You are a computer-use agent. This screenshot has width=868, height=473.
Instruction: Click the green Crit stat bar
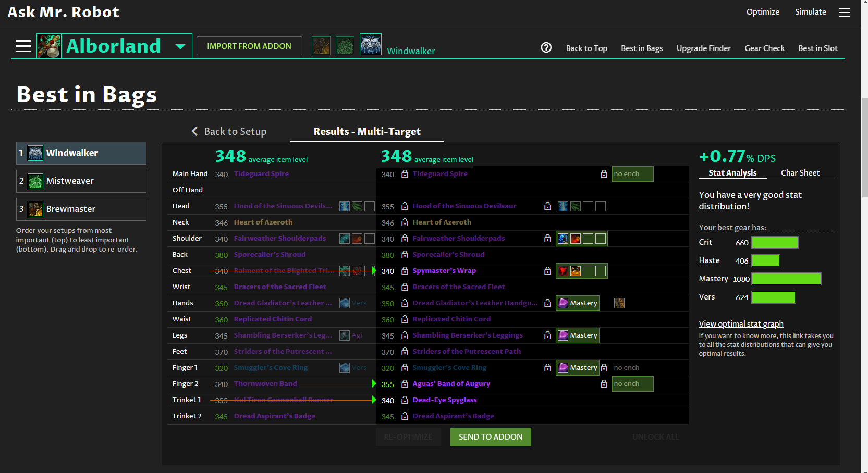click(x=775, y=242)
